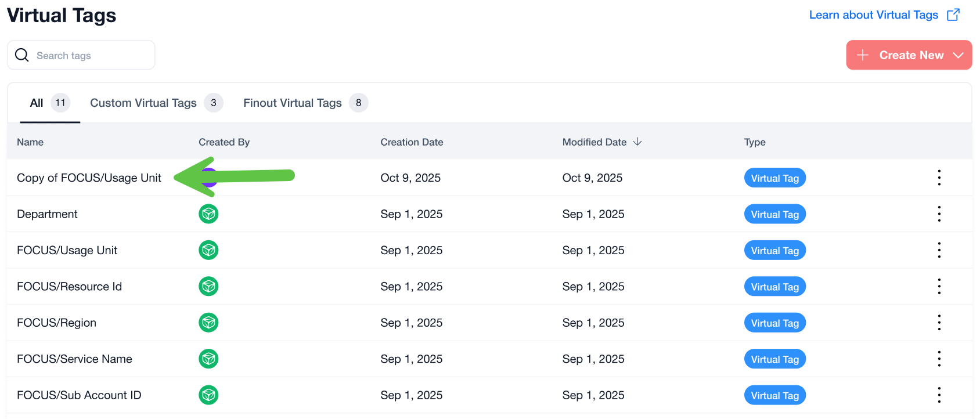
Task: Expand the Create New dropdown
Action: (958, 55)
